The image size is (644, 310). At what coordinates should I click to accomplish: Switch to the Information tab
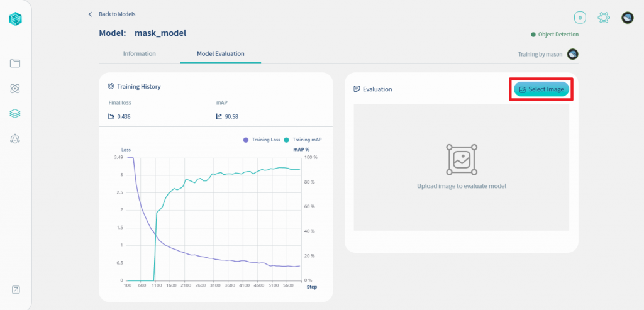point(139,54)
